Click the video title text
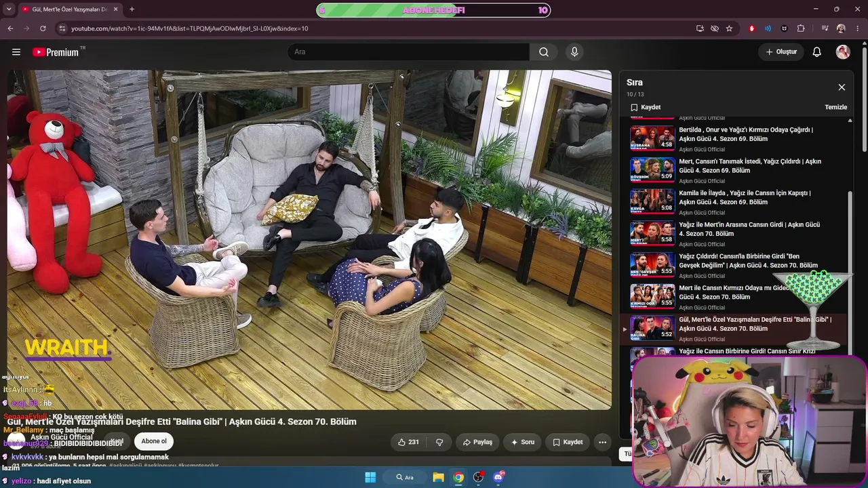The width and height of the screenshot is (868, 488). click(182, 422)
